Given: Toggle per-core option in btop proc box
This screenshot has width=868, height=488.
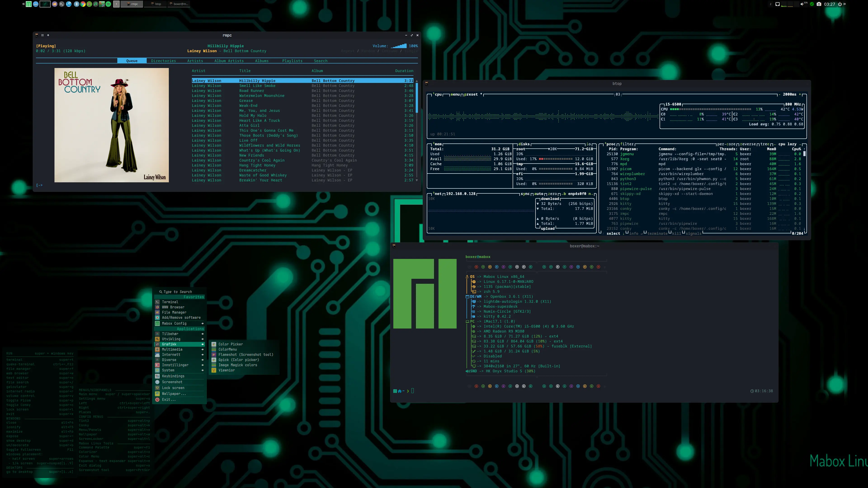Looking at the screenshot, I should (x=726, y=144).
